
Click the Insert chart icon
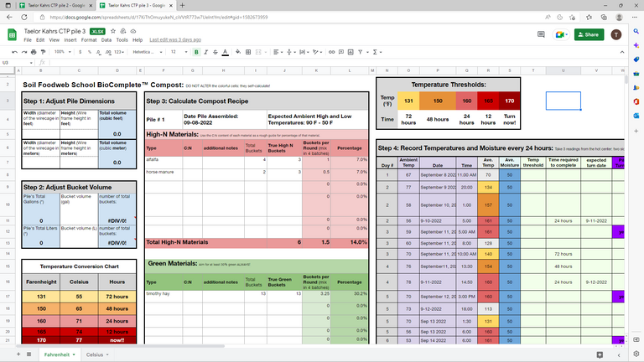[351, 52]
